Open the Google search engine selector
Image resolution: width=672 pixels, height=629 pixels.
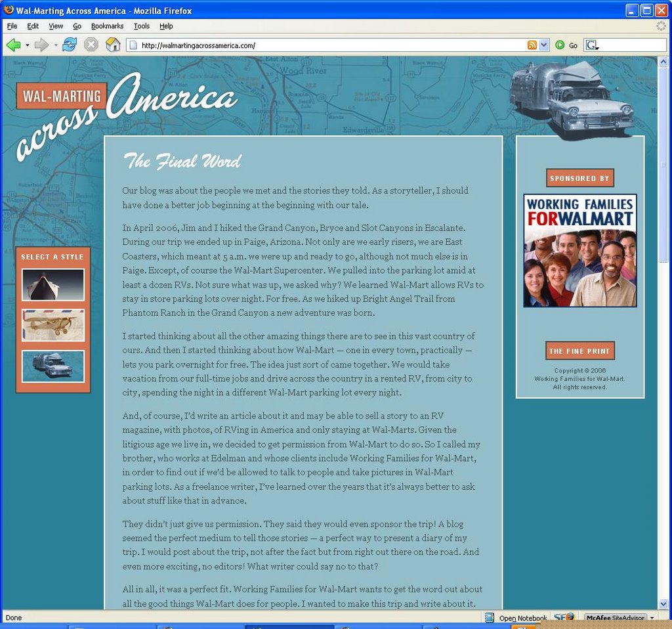tap(593, 45)
